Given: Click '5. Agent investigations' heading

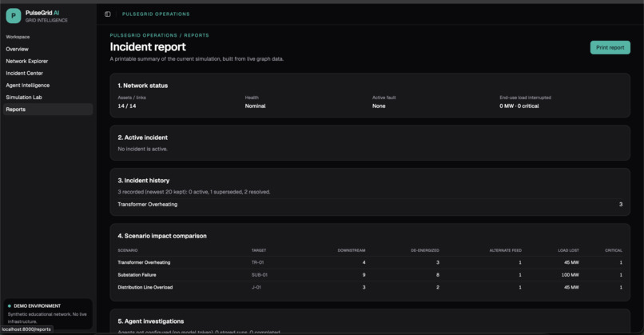Looking at the screenshot, I should [151, 321].
